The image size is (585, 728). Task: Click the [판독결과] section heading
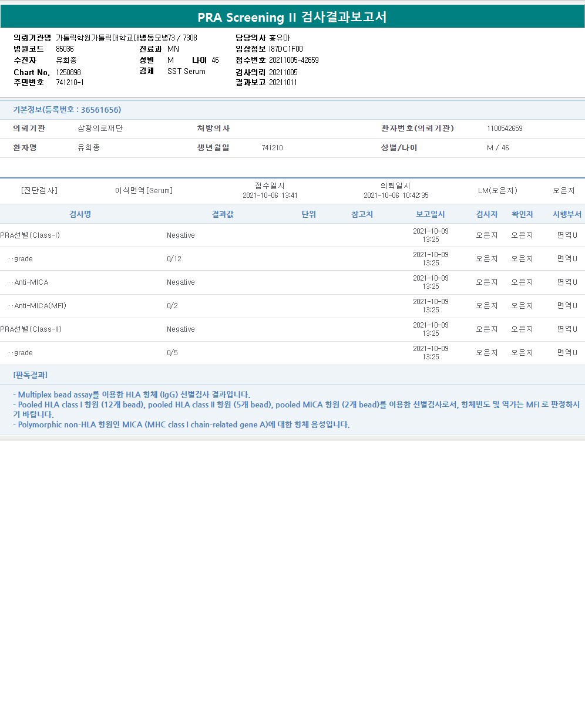[30, 375]
